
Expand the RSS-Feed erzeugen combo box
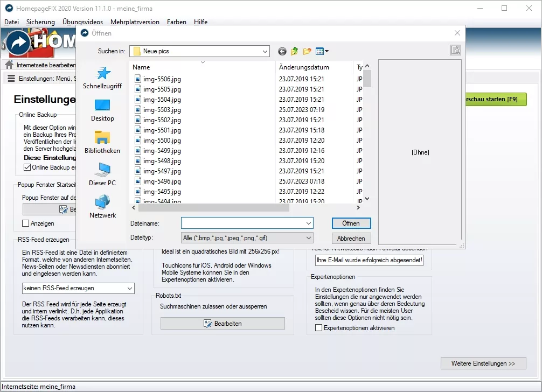tap(129, 288)
